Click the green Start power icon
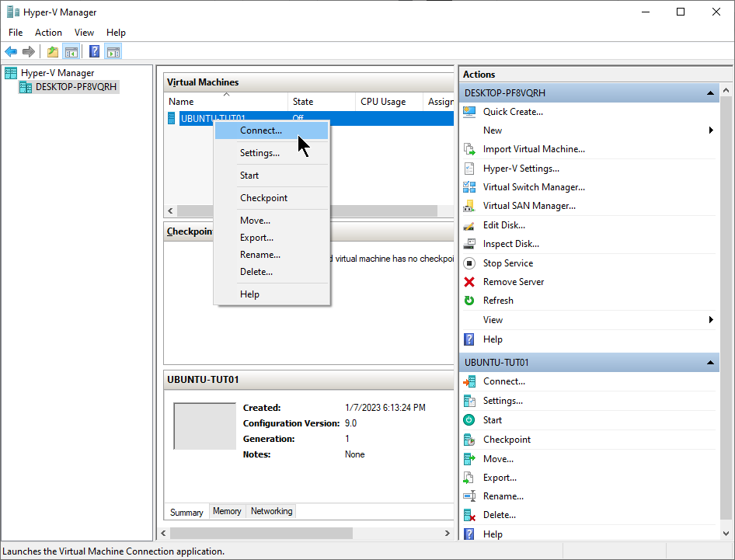This screenshot has width=735, height=560. [x=469, y=420]
